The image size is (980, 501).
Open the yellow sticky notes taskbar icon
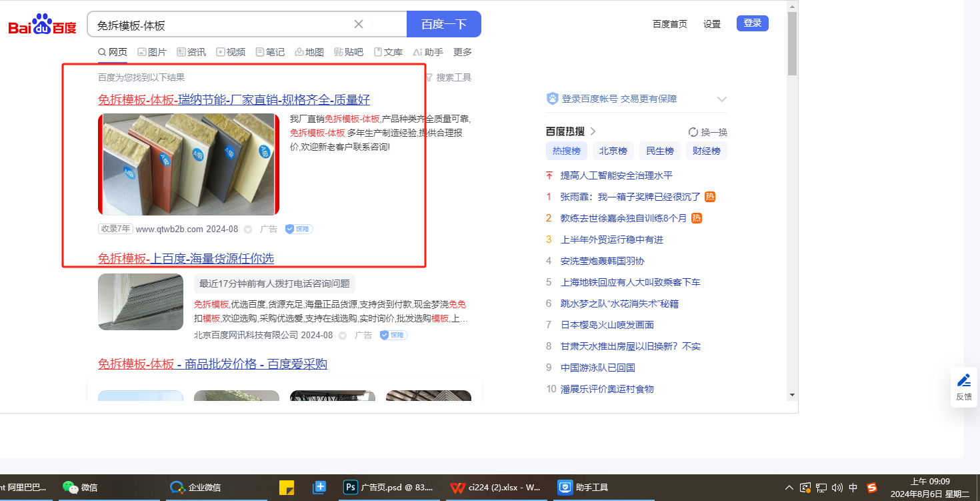pos(287,488)
